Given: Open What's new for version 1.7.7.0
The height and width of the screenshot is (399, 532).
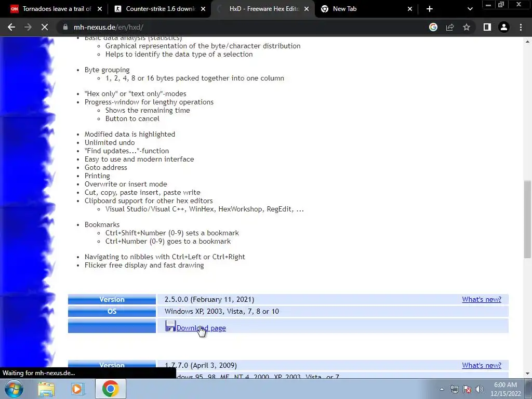Looking at the screenshot, I should coord(482,365).
